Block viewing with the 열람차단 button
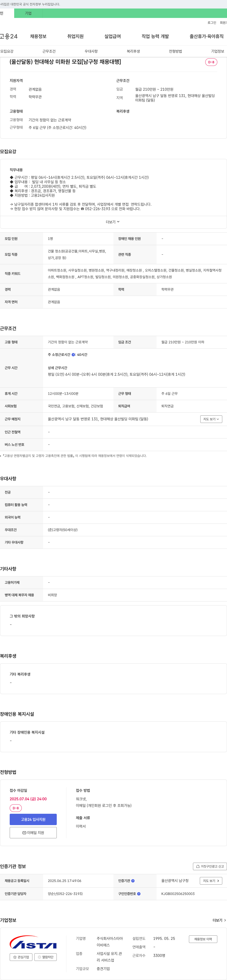The image size is (227, 980). 46,957
